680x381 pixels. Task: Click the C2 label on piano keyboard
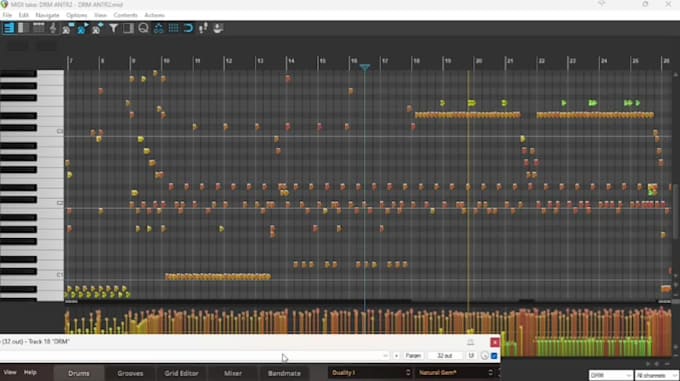click(x=60, y=203)
